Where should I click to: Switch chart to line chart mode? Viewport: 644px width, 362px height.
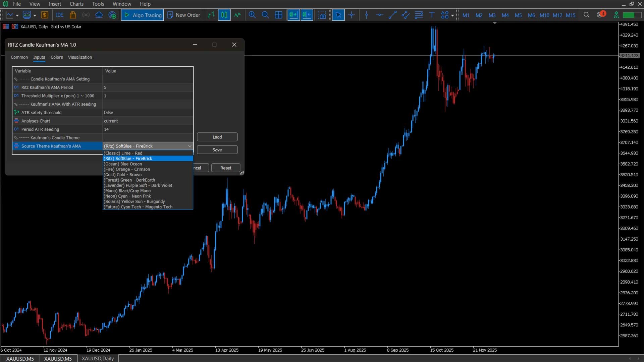pyautogui.click(x=237, y=15)
